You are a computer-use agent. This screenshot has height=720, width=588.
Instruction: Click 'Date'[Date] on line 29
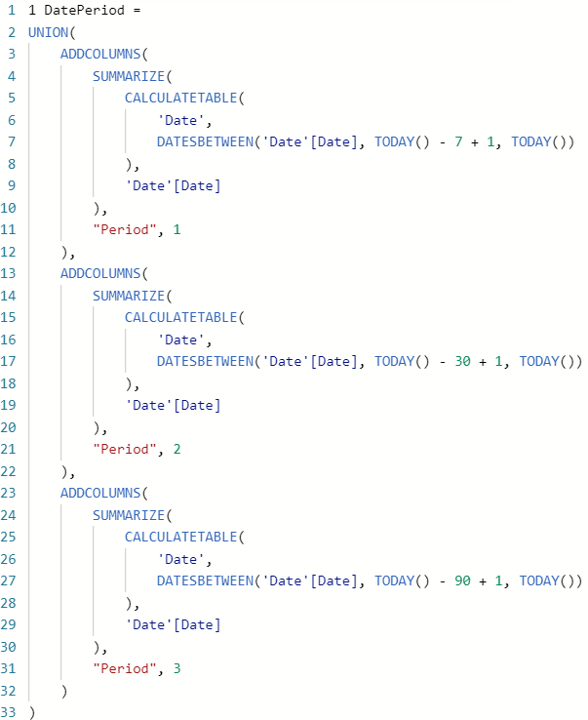(173, 625)
